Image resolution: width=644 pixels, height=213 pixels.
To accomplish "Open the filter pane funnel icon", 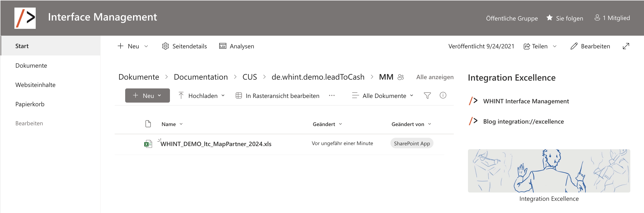I will tap(427, 96).
